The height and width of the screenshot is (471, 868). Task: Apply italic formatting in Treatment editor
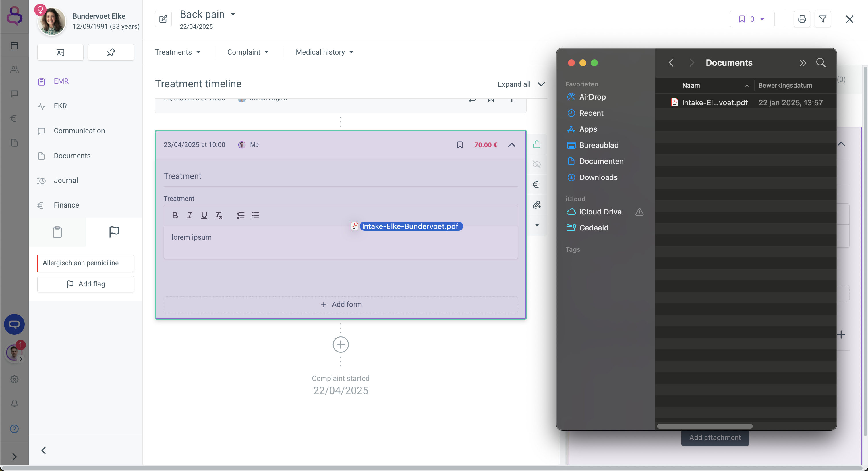click(x=190, y=215)
